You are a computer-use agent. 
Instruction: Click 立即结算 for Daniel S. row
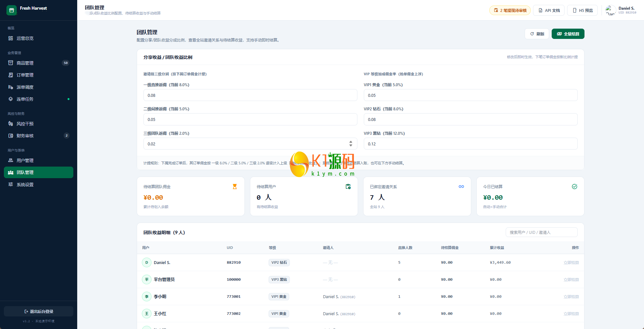pyautogui.click(x=571, y=263)
